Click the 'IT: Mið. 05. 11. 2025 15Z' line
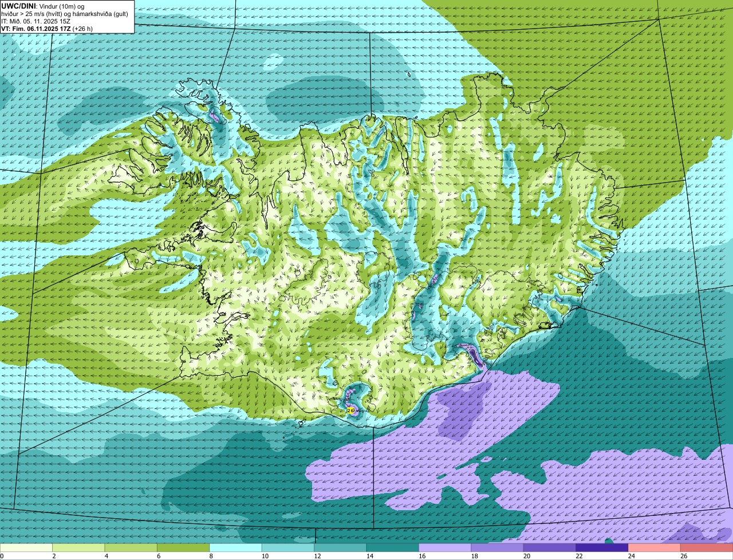733x560 pixels. 36,21
